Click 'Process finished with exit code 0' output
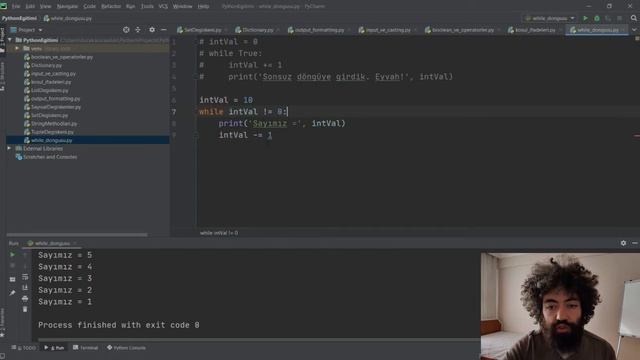Viewport: 640px width, 360px height. [x=119, y=325]
